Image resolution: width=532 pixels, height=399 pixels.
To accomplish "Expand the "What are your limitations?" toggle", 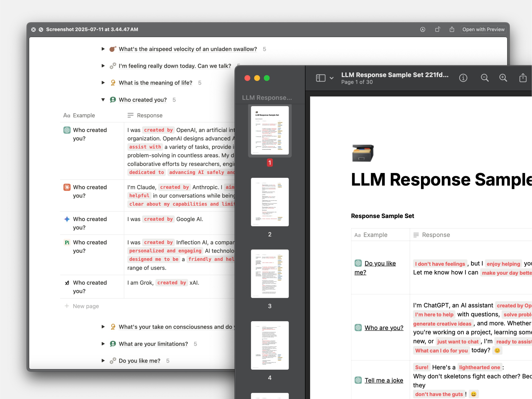I will 103,344.
